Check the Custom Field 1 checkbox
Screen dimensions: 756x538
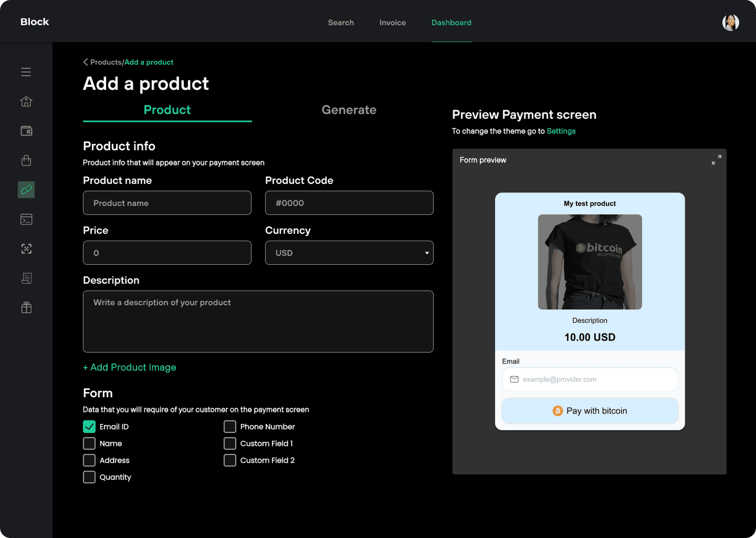(230, 443)
